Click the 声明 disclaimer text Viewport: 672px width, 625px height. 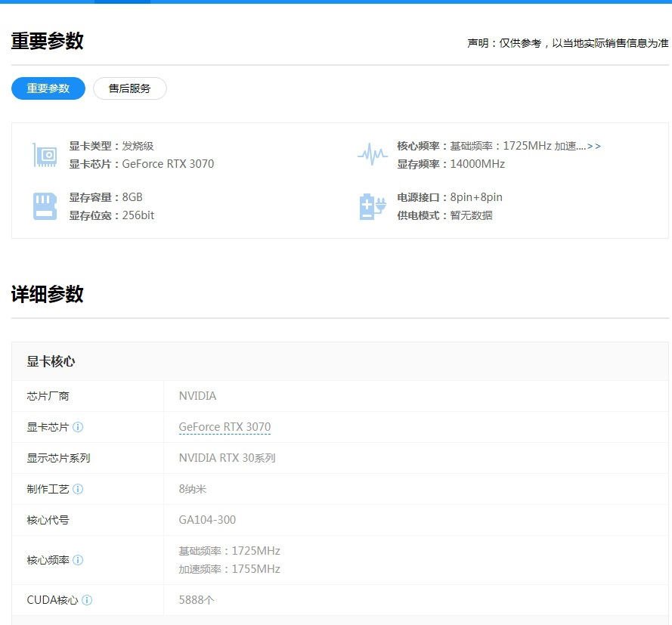coord(568,43)
